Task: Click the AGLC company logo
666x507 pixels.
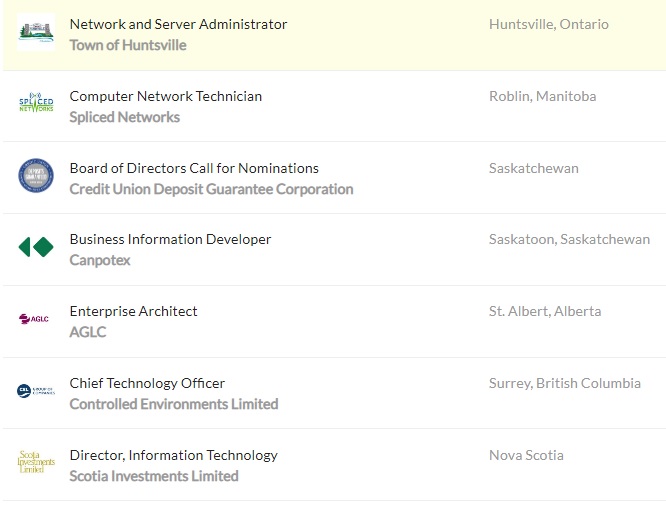Action: point(34,319)
